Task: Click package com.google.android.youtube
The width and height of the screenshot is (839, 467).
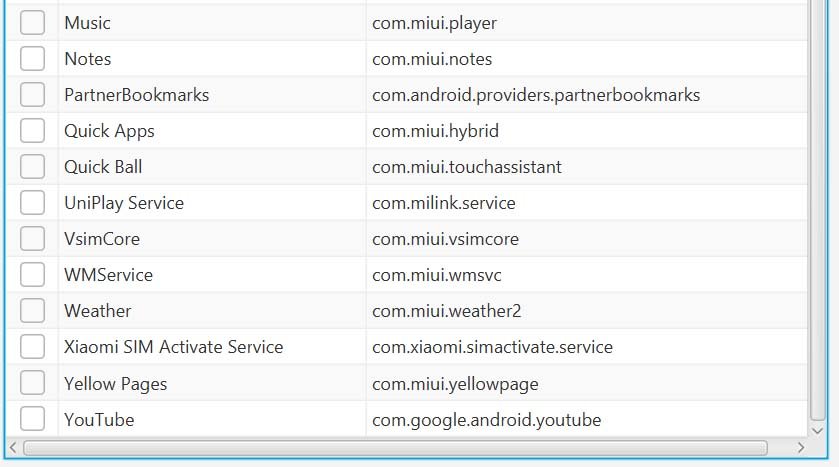Action: coord(486,420)
